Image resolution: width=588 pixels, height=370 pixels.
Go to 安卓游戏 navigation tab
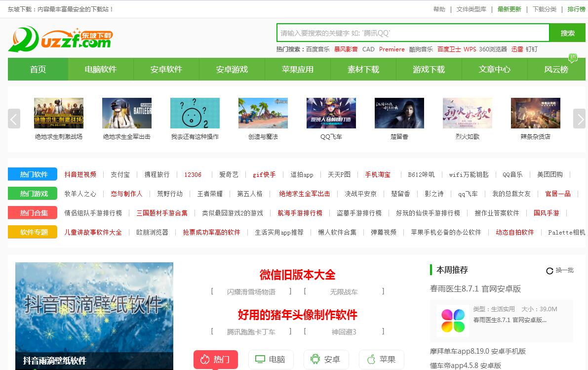point(232,69)
